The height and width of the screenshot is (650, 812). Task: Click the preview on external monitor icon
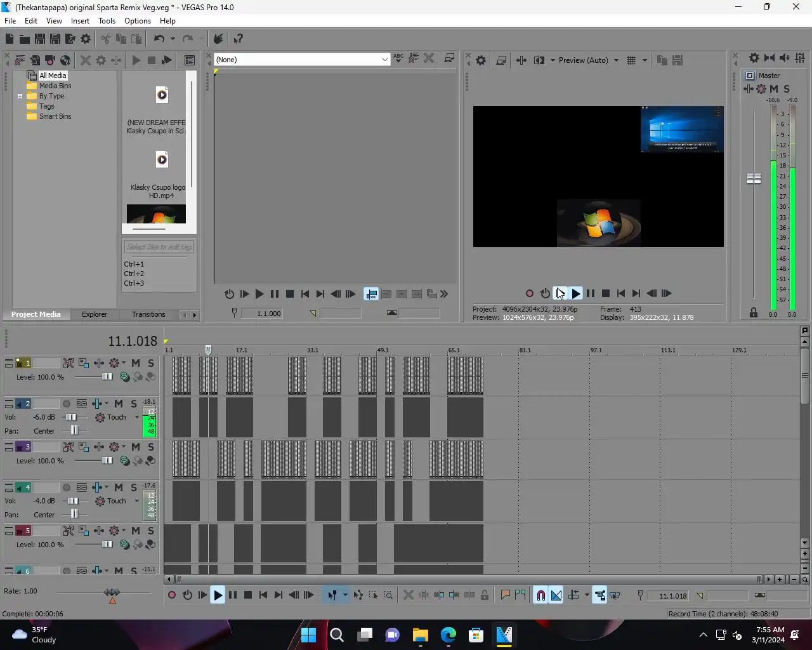coord(501,60)
